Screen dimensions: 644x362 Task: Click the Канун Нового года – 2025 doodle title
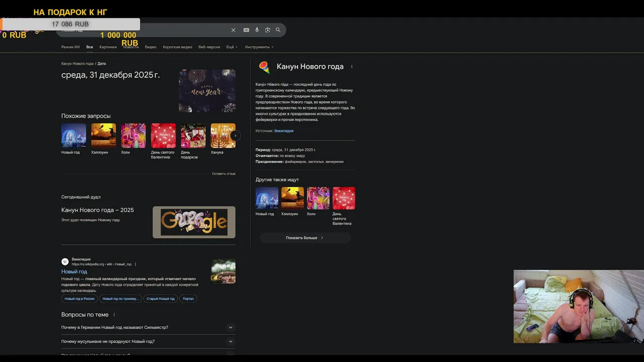[98, 210]
